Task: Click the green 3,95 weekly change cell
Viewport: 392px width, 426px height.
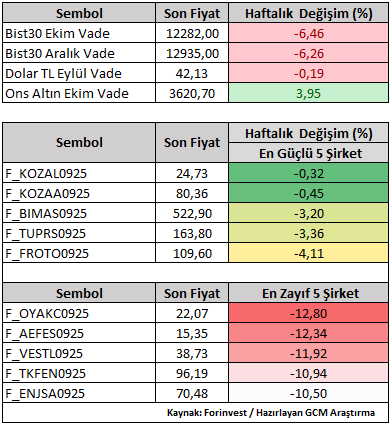Action: pos(308,93)
